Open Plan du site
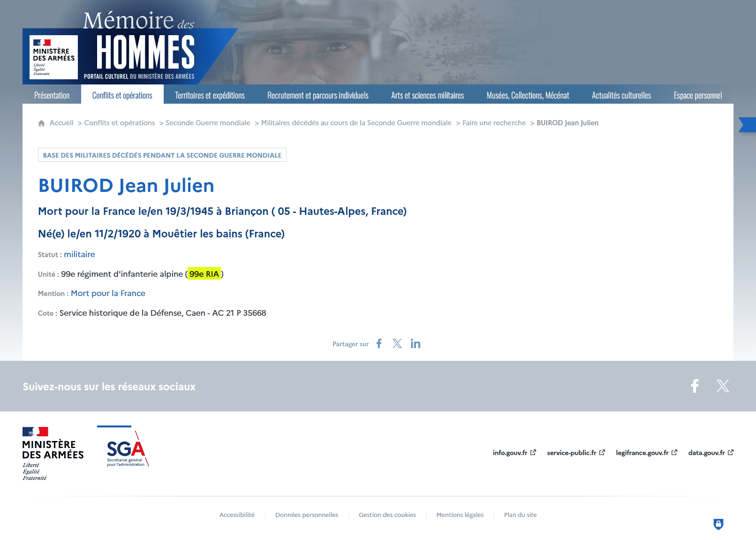Screen dimensions: 756x540 [521, 515]
